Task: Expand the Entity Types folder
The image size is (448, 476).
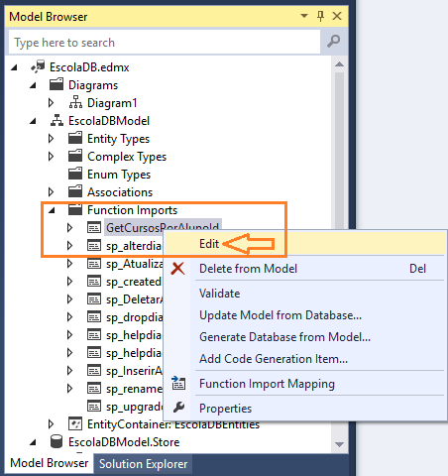Action: point(51,138)
